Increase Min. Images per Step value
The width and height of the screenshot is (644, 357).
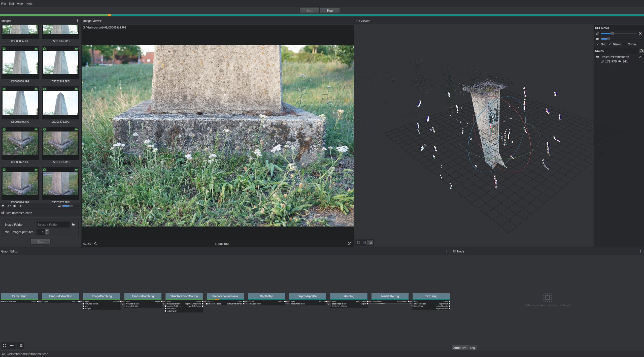tap(47, 230)
